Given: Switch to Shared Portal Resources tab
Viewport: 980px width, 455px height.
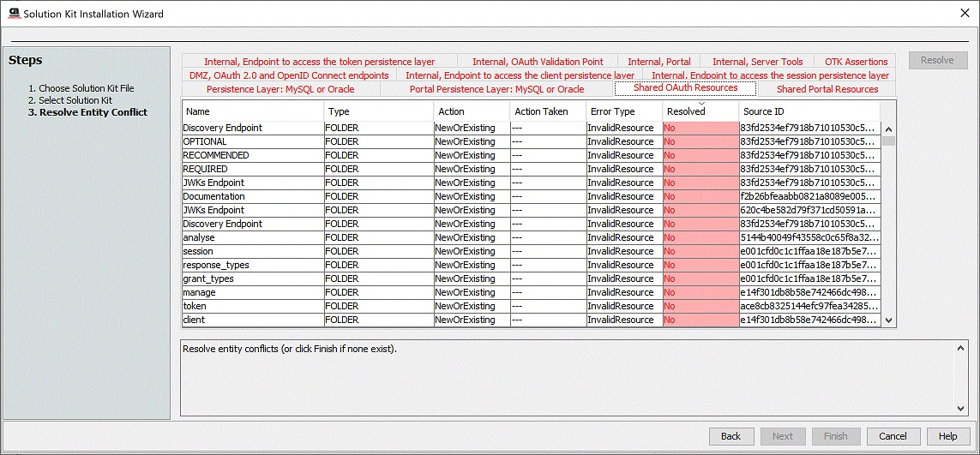Looking at the screenshot, I should pos(827,89).
